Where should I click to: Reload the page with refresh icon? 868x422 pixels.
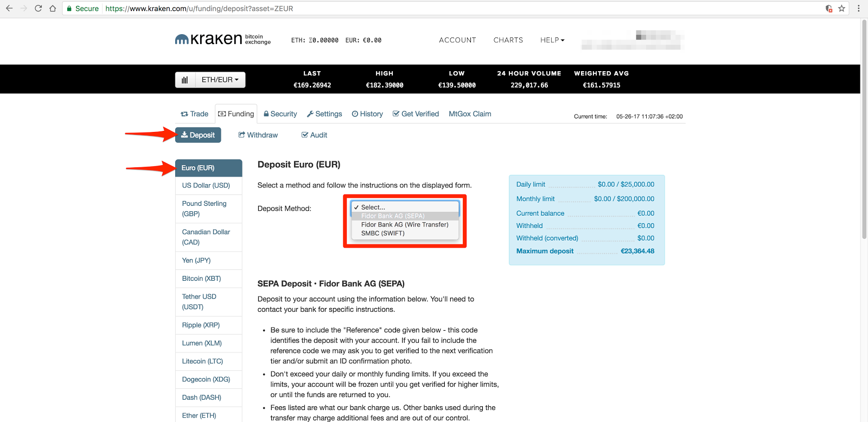tap(38, 8)
